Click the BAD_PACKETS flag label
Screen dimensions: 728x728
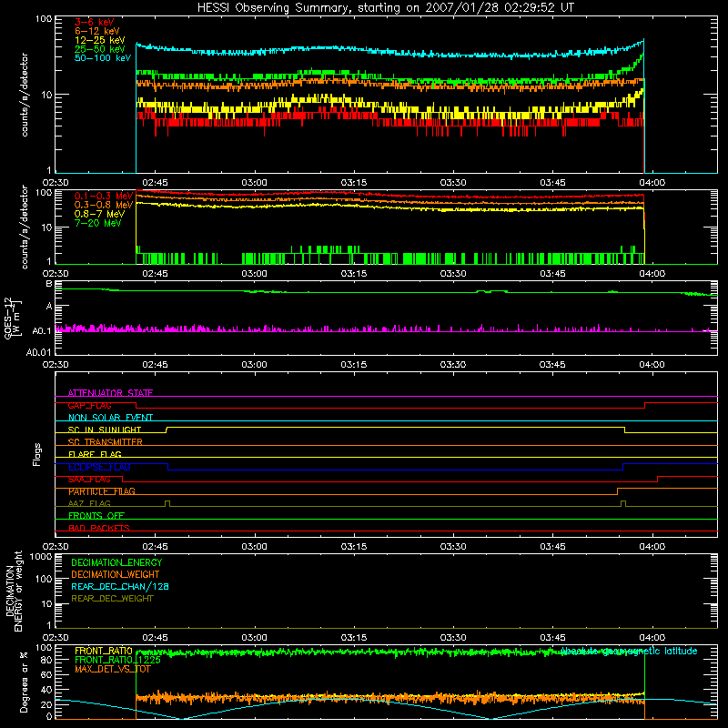click(99, 528)
